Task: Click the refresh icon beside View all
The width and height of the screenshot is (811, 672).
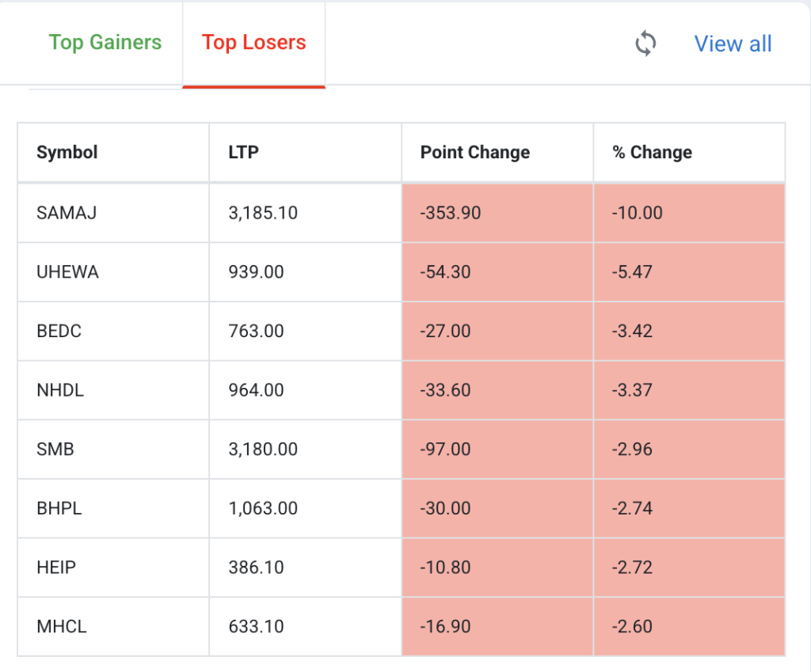Action: pos(645,44)
